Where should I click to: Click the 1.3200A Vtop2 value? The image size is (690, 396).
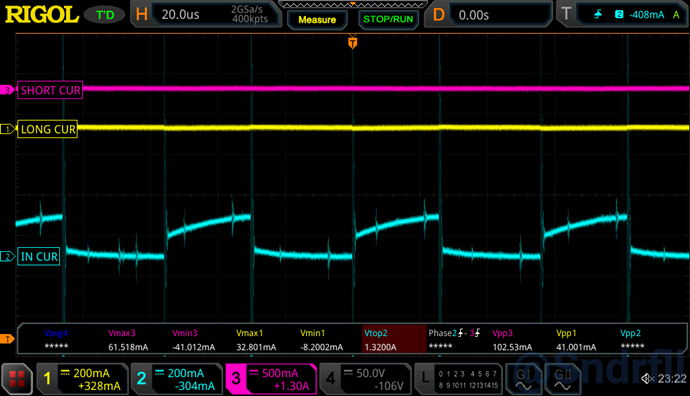click(x=381, y=347)
